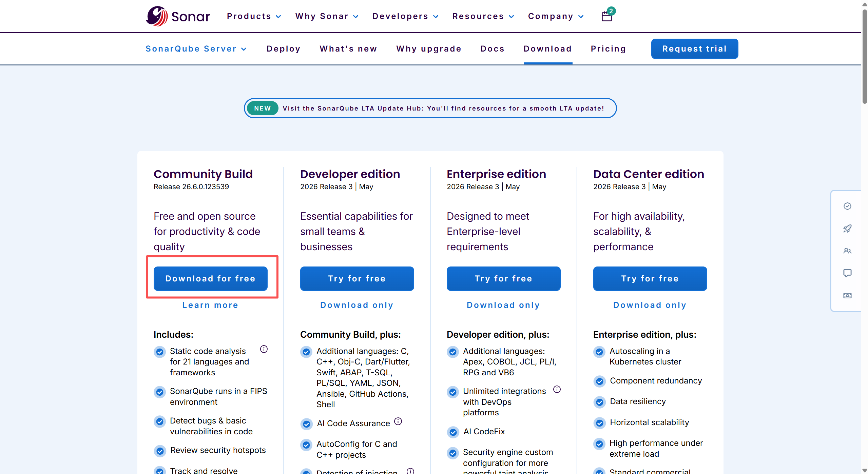The image size is (868, 474).
Task: Click the Request trial button
Action: pos(694,49)
